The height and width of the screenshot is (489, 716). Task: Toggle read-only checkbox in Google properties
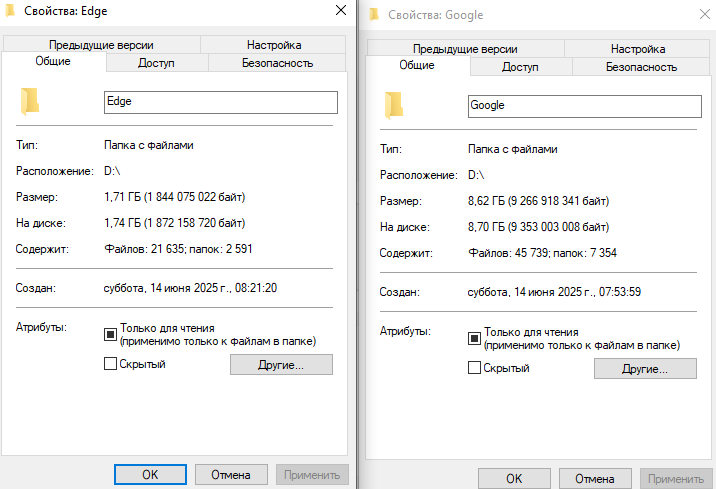(475, 338)
